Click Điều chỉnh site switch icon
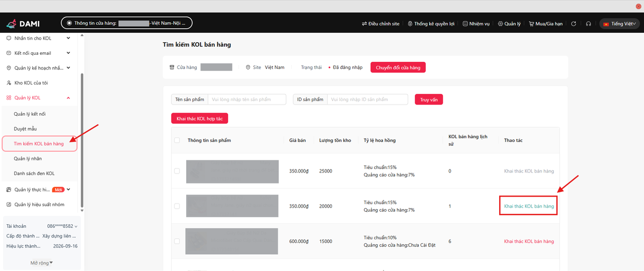This screenshot has height=271, width=644. coord(364,24)
